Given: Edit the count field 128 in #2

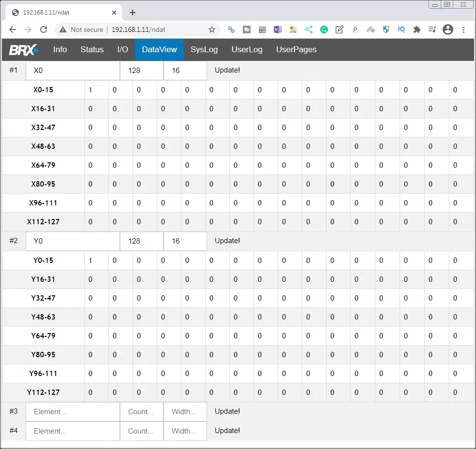Looking at the screenshot, I should (142, 241).
